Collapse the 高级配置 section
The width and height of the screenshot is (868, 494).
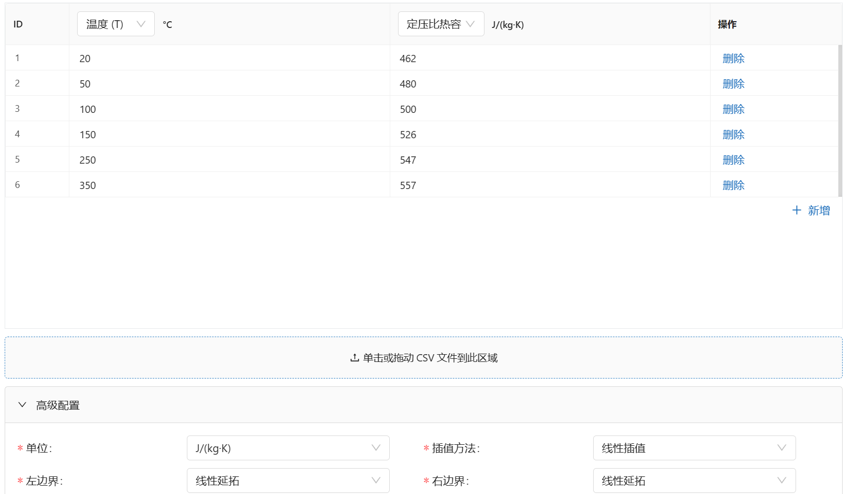(x=423, y=405)
